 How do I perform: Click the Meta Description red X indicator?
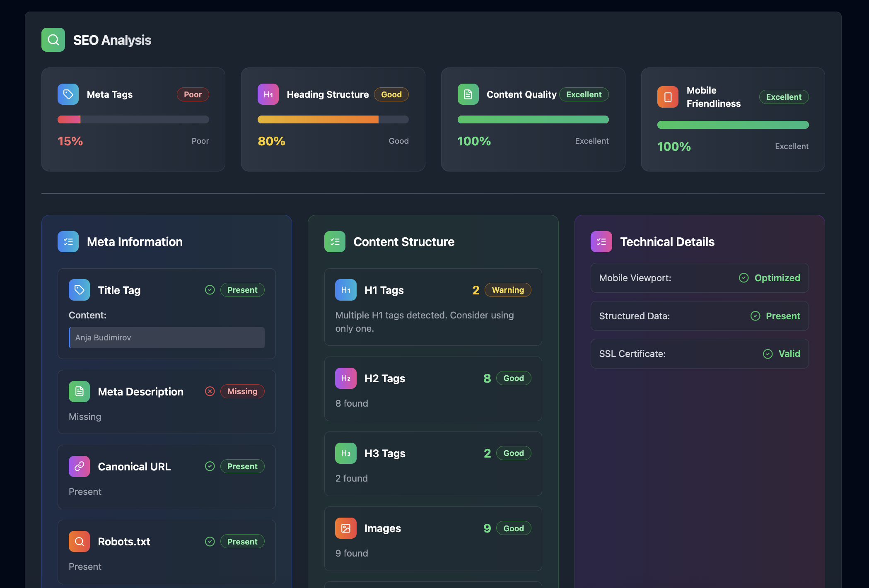(x=210, y=391)
